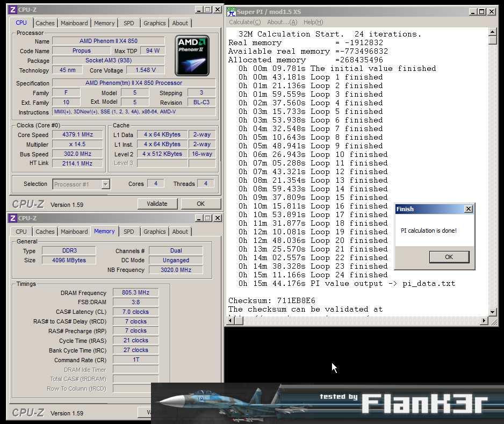Open About tab in bottom CPU-Z window
Image resolution: width=504 pixels, height=424 pixels.
[x=180, y=232]
